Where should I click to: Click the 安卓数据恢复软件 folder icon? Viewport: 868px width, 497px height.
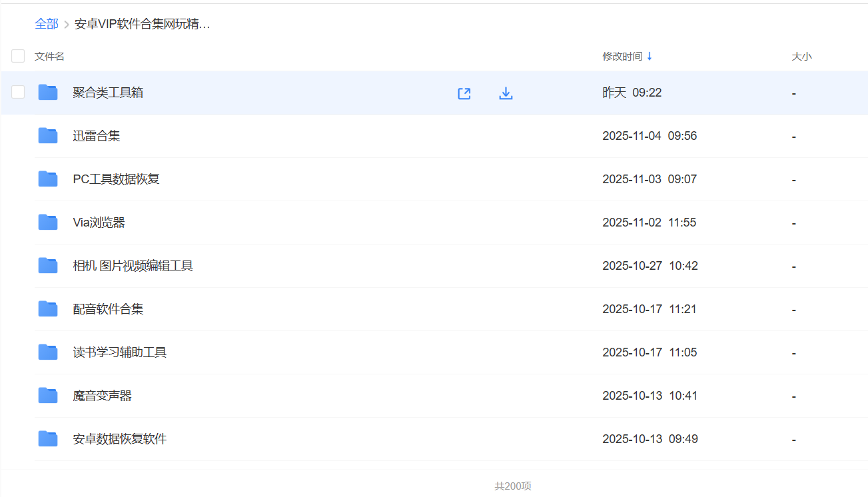coord(48,439)
